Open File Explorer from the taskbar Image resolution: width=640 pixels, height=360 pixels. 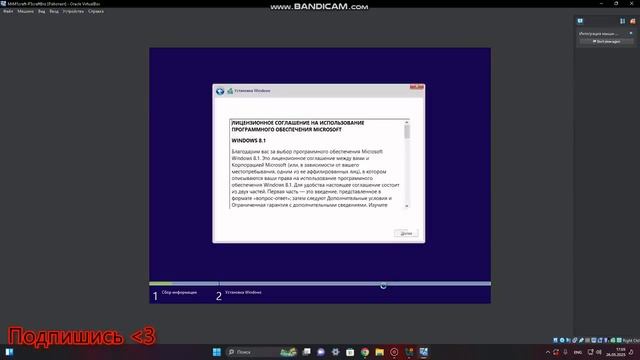point(380,352)
